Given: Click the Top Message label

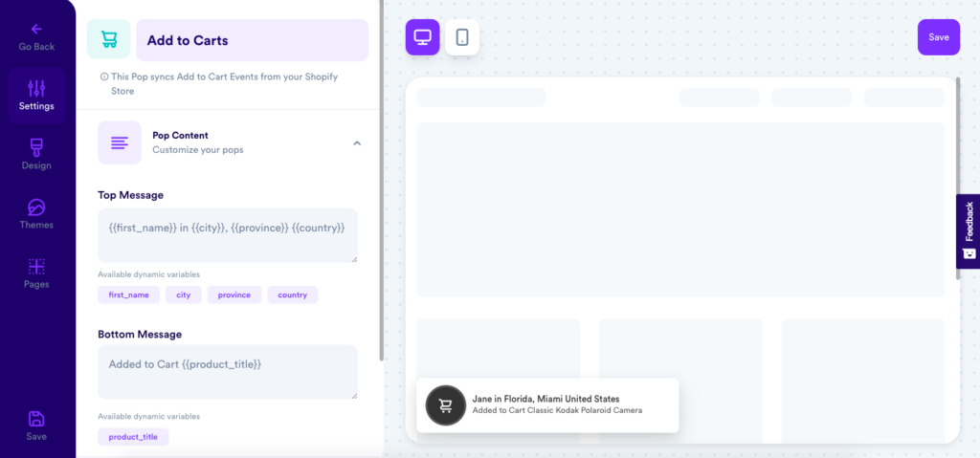Looking at the screenshot, I should click(130, 195).
